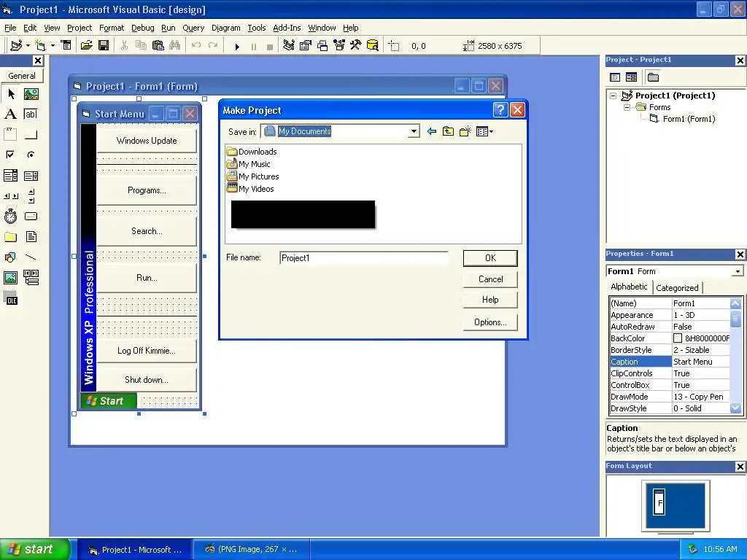Click the Windows Update button on the form
This screenshot has width=747, height=560.
click(x=146, y=141)
